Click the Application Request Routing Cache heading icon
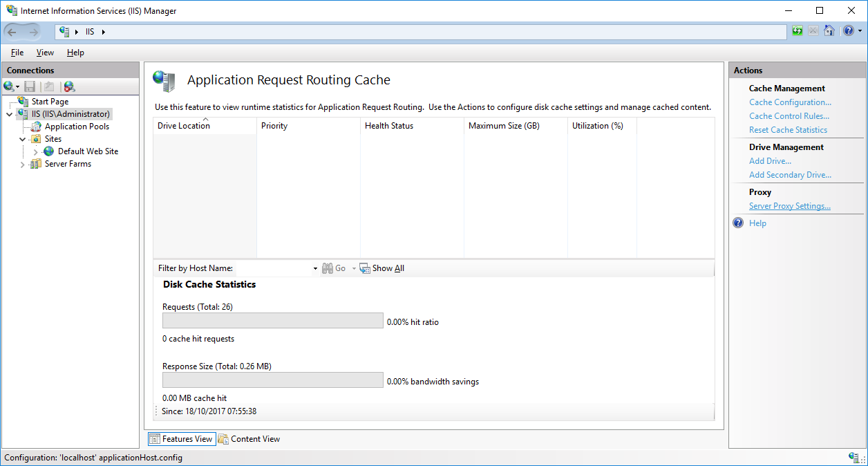Image resolution: width=868 pixels, height=466 pixels. click(164, 81)
